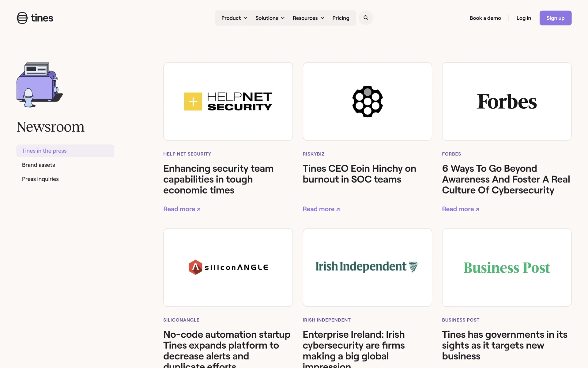Click the Irish Independent logo card

pos(367,267)
